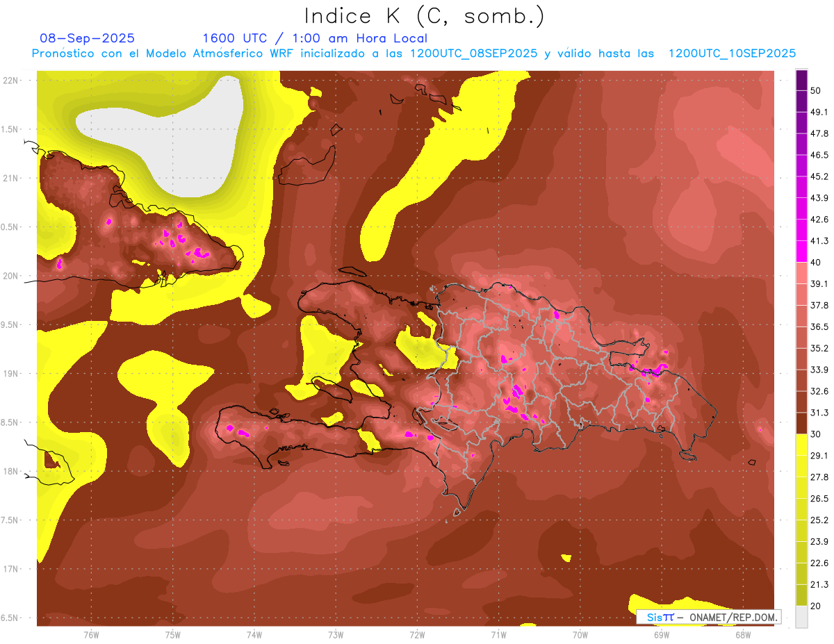This screenshot has height=644, width=834.
Task: Click the legend value "31.3"
Action: click(x=819, y=412)
